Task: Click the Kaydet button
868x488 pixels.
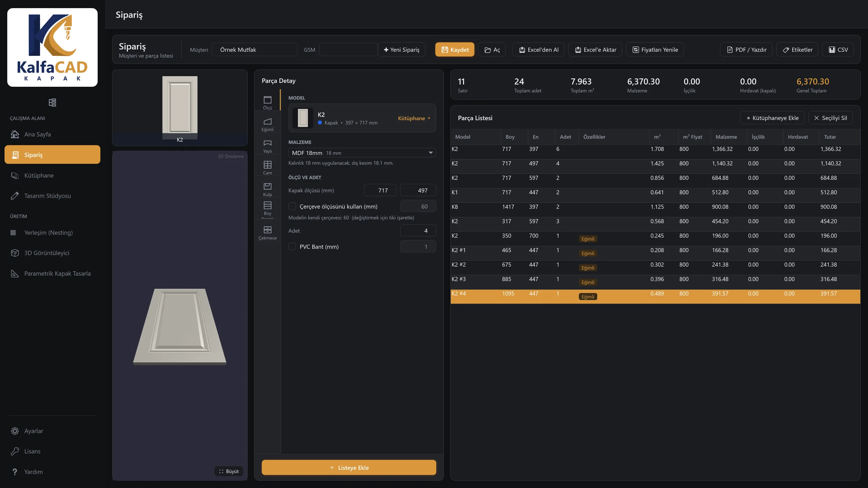Action: [455, 49]
